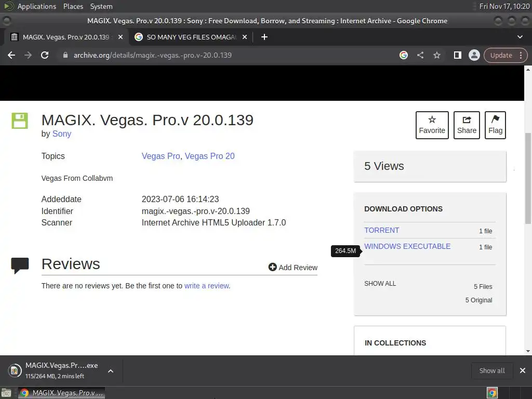Open the Applications menu

(37, 6)
